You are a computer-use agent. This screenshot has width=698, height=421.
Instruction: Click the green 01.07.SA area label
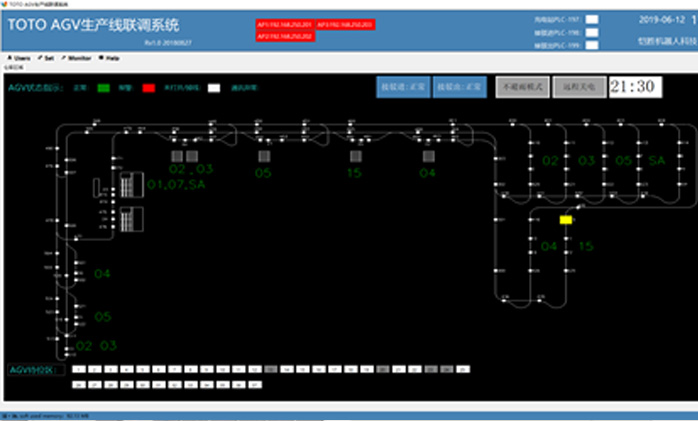(176, 184)
